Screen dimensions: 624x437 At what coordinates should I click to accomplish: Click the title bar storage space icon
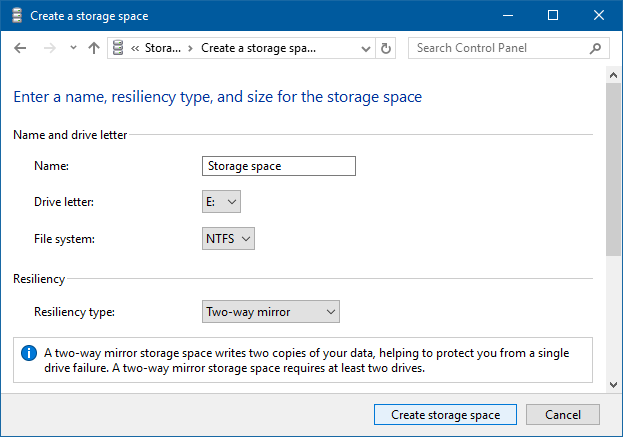[17, 16]
